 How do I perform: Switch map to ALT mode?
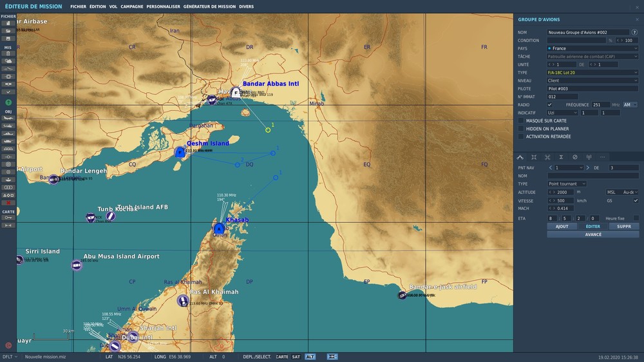[310, 357]
